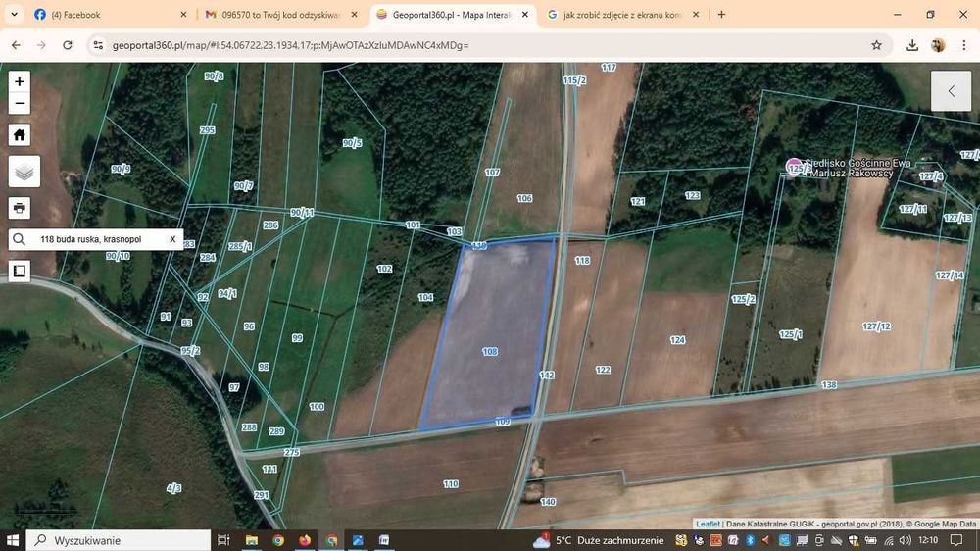The image size is (980, 551).
Task: Switch to the Gmail recovery code tab
Action: point(280,15)
